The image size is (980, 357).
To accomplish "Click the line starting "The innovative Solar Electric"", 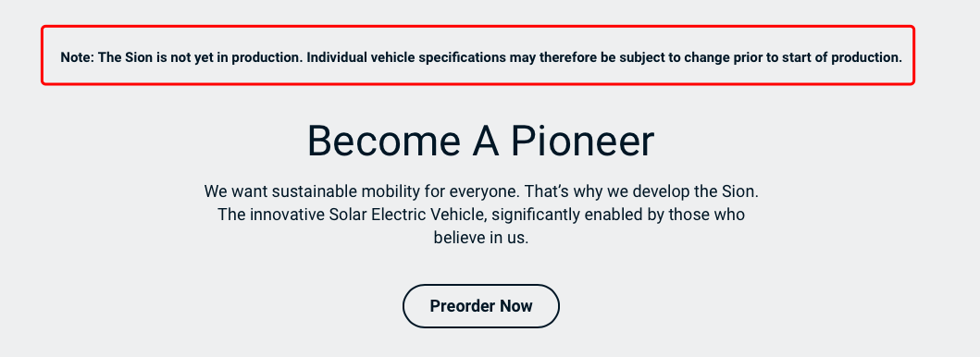I will pos(481,215).
